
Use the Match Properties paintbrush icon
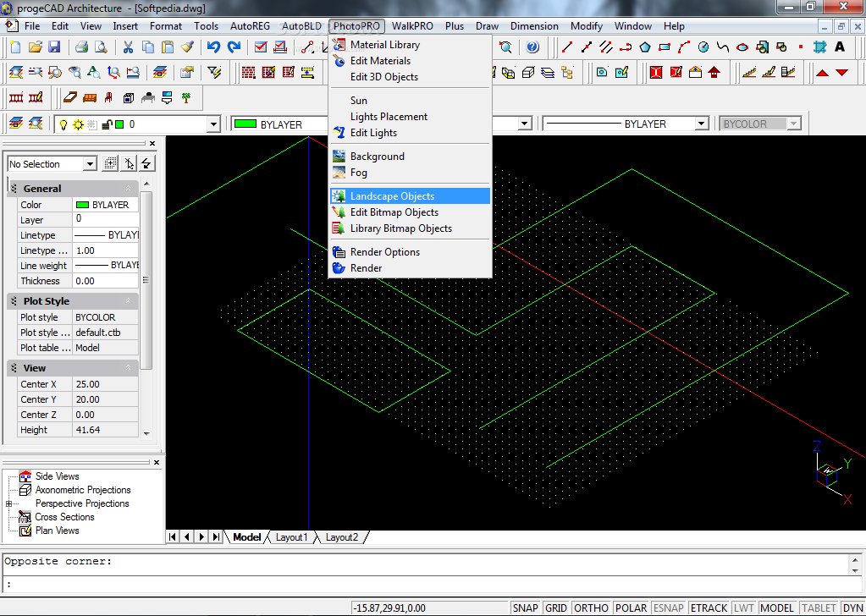(x=187, y=47)
